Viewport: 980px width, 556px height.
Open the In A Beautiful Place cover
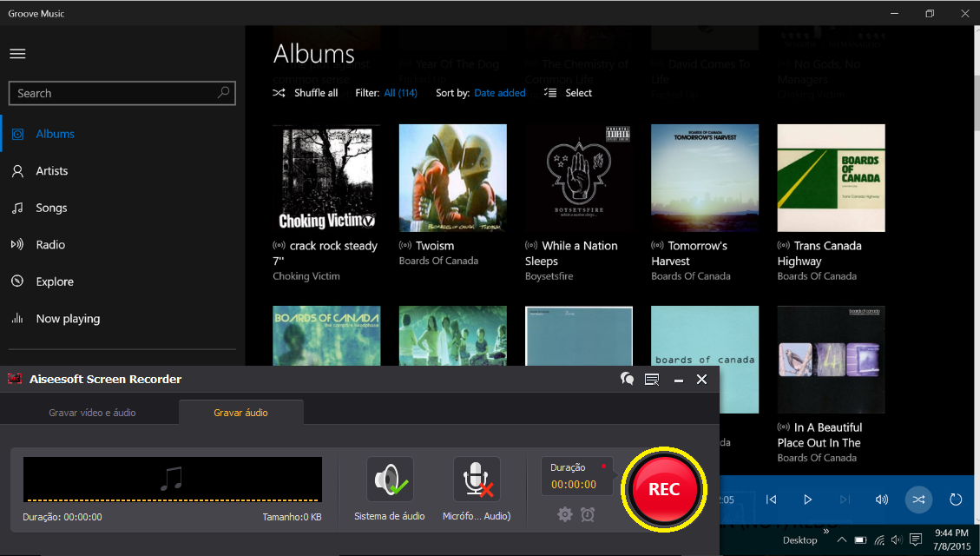pos(832,360)
